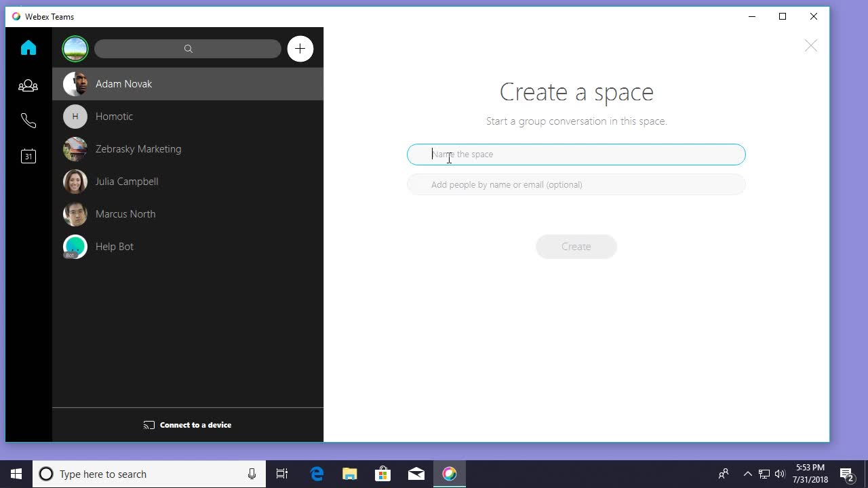This screenshot has height=488, width=868.
Task: Click the Add people by name field
Action: pos(576,184)
